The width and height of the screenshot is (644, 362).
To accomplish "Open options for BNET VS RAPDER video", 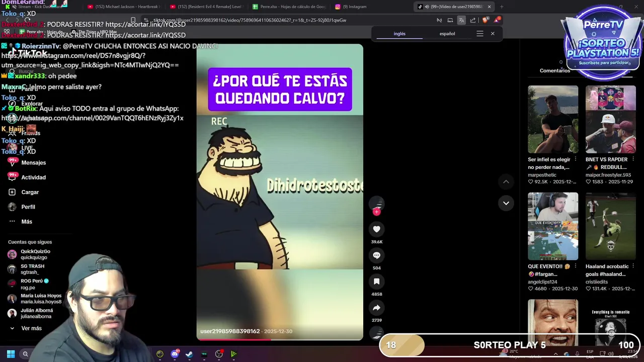I will tap(633, 159).
